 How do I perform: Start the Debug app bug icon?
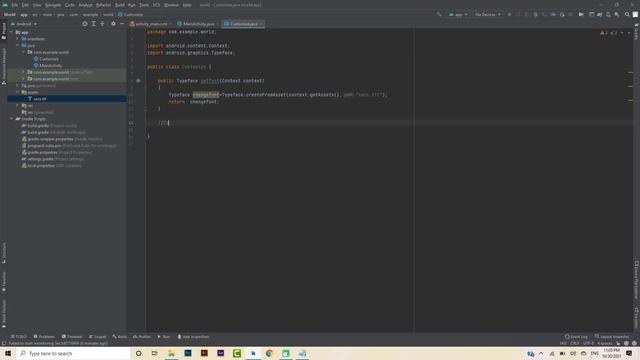point(536,14)
